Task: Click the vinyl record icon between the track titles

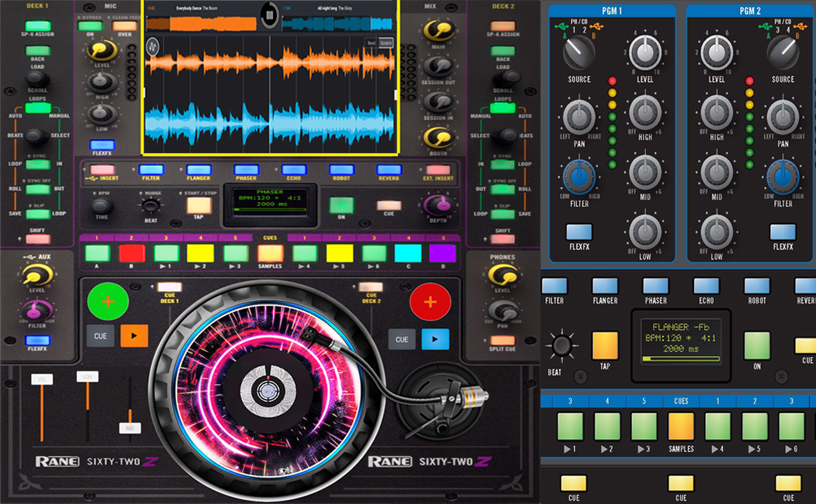Action: click(269, 15)
